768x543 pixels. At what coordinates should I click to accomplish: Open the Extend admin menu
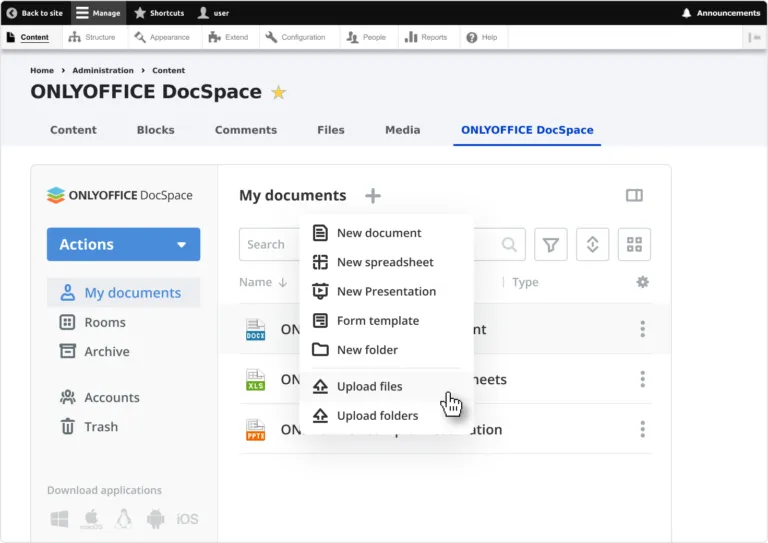pyautogui.click(x=229, y=37)
